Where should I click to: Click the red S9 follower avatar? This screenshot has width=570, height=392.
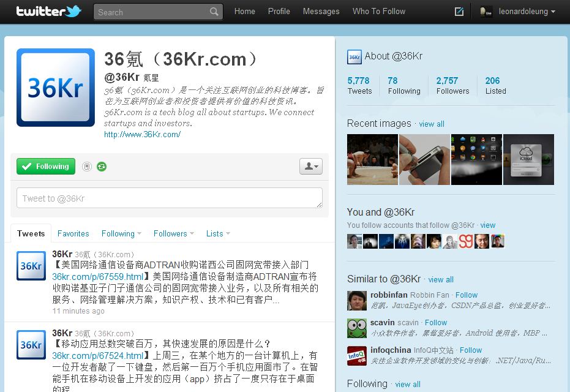tap(466, 241)
